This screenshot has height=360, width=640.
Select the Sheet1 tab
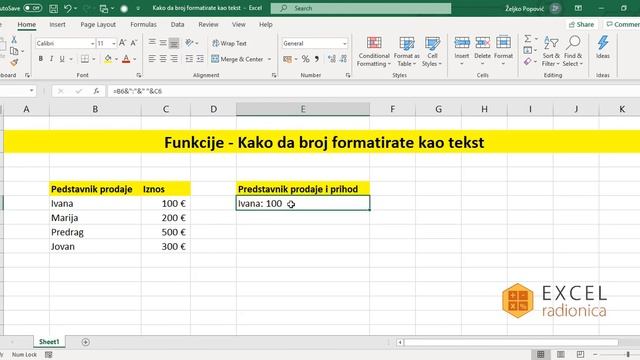[x=49, y=342]
